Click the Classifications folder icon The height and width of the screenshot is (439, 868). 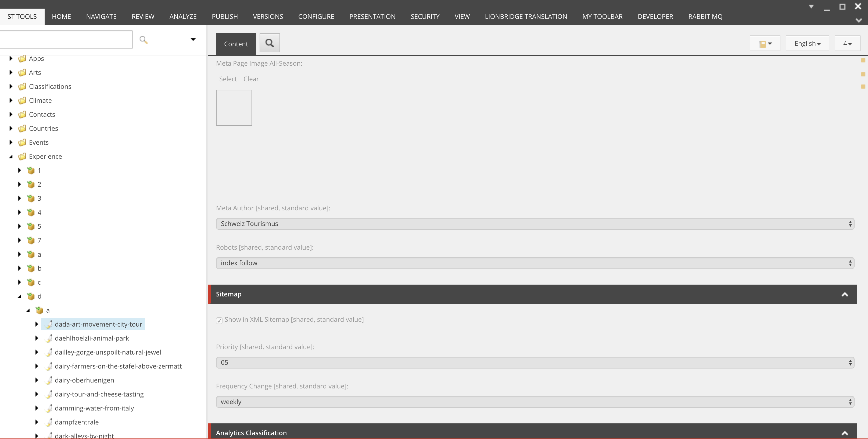point(22,87)
